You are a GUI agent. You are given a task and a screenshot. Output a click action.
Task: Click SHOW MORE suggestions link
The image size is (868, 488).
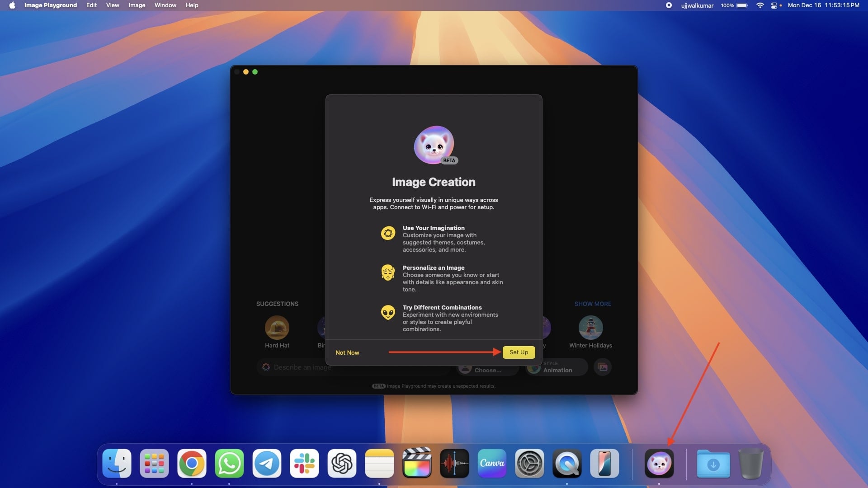pos(593,304)
